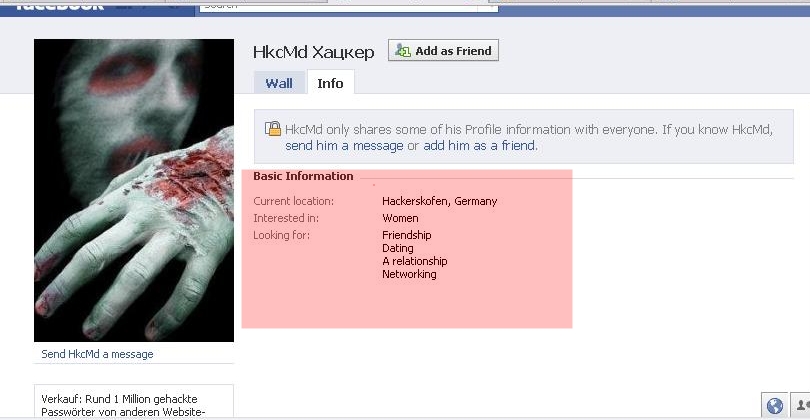The height and width of the screenshot is (420, 810).
Task: Select 'Hackerskofen, Germany' location text
Action: 440,201
